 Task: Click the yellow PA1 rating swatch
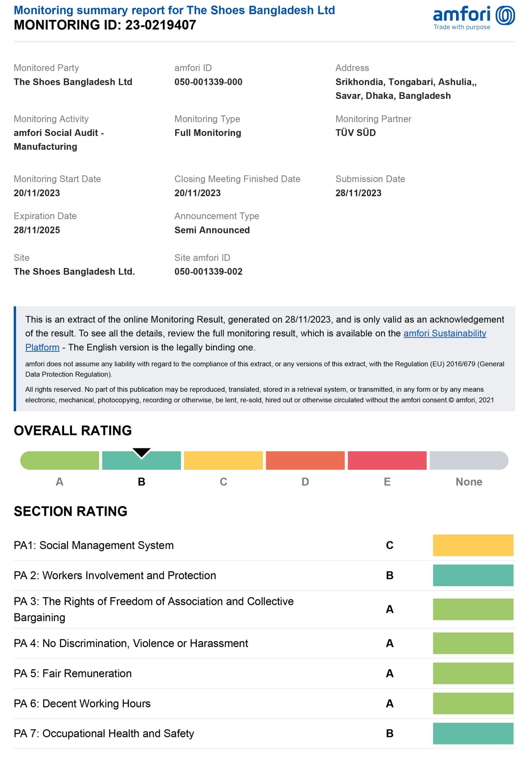pyautogui.click(x=473, y=545)
